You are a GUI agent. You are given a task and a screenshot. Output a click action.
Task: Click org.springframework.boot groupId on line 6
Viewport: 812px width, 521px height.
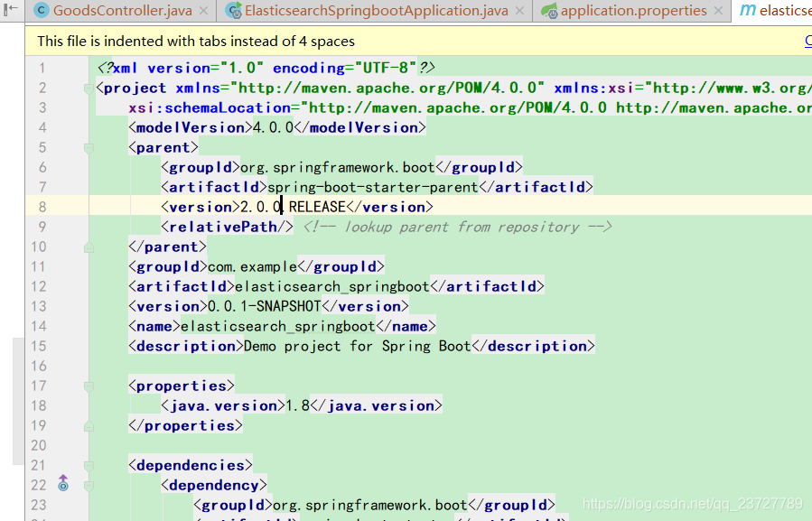pyautogui.click(x=338, y=167)
